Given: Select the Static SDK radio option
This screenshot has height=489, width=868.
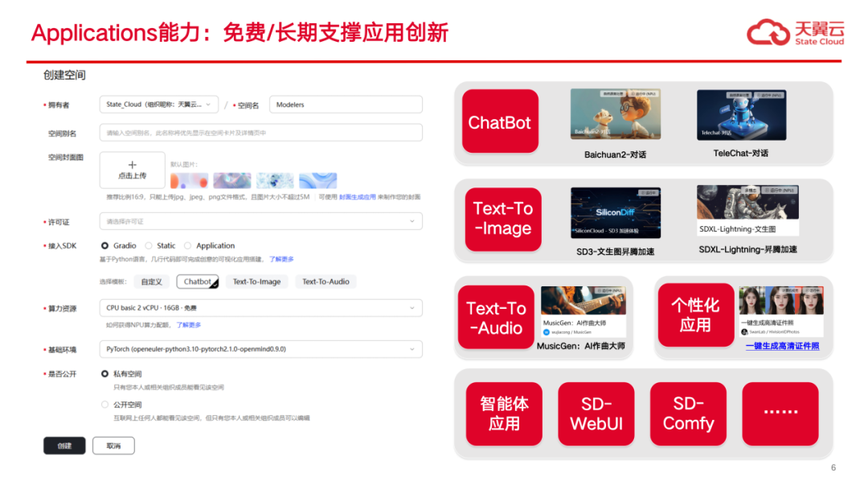Looking at the screenshot, I should pos(149,245).
